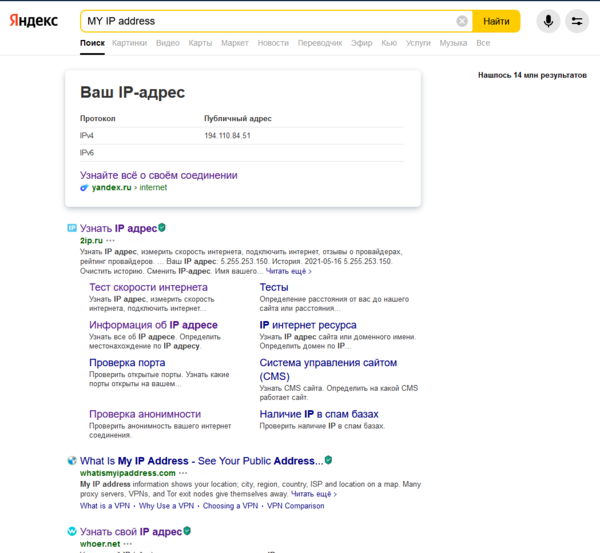Screen dimensions: 600x553
Task: Click the green shield next to Узнать свой IP адрес
Action: (187, 531)
